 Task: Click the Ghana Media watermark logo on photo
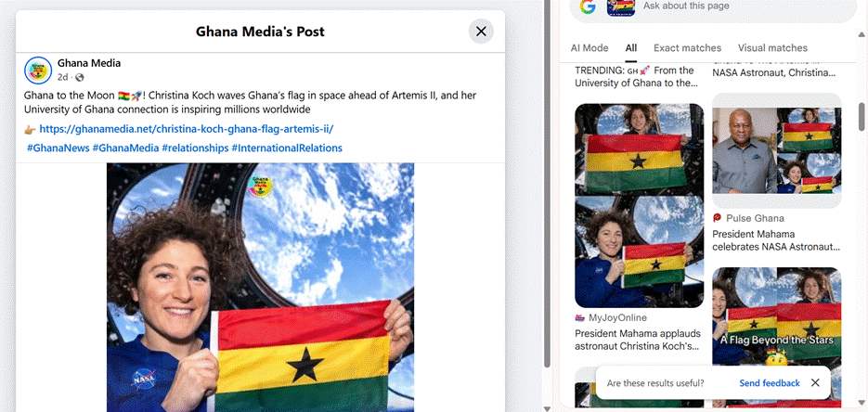point(260,187)
